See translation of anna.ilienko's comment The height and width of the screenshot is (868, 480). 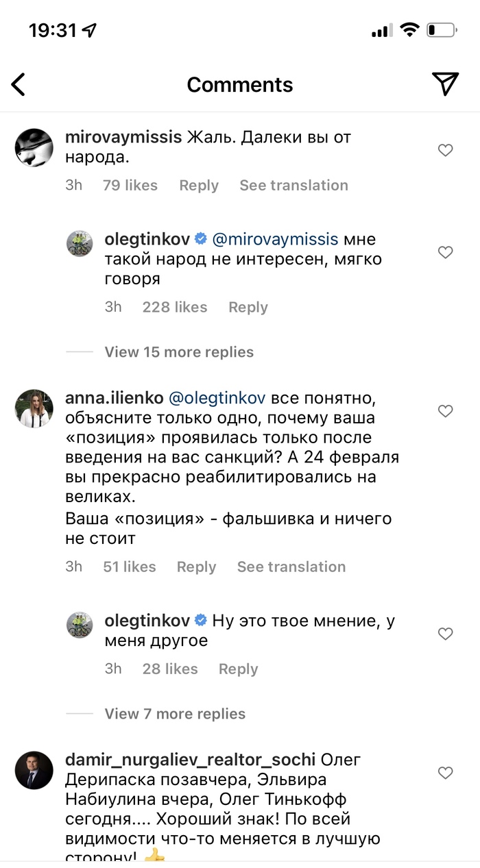pos(291,567)
